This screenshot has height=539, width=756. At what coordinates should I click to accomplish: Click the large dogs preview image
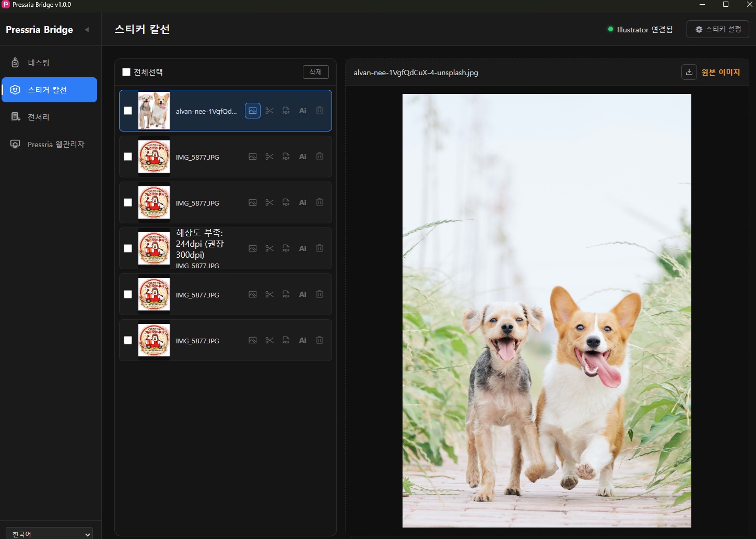point(547,310)
